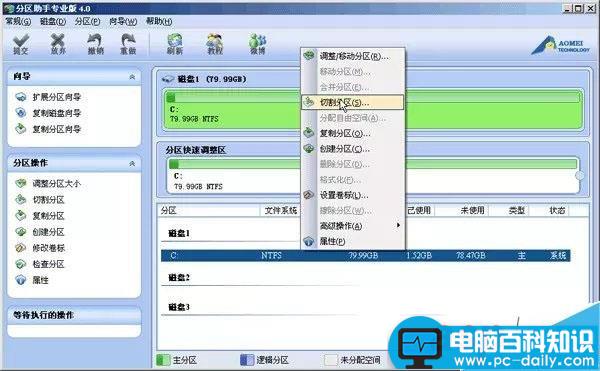This screenshot has height=371, width=600.
Task: Open the 磁盘(D) menu
Action: (53, 21)
